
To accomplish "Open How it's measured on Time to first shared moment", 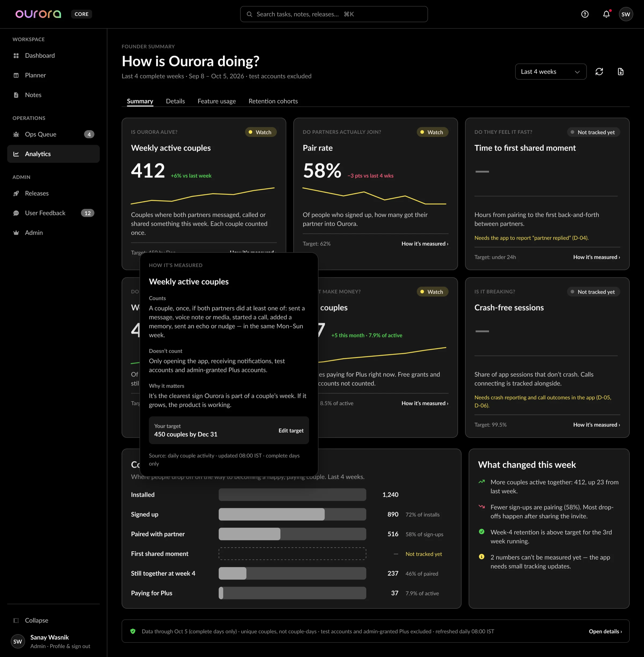I will point(597,257).
